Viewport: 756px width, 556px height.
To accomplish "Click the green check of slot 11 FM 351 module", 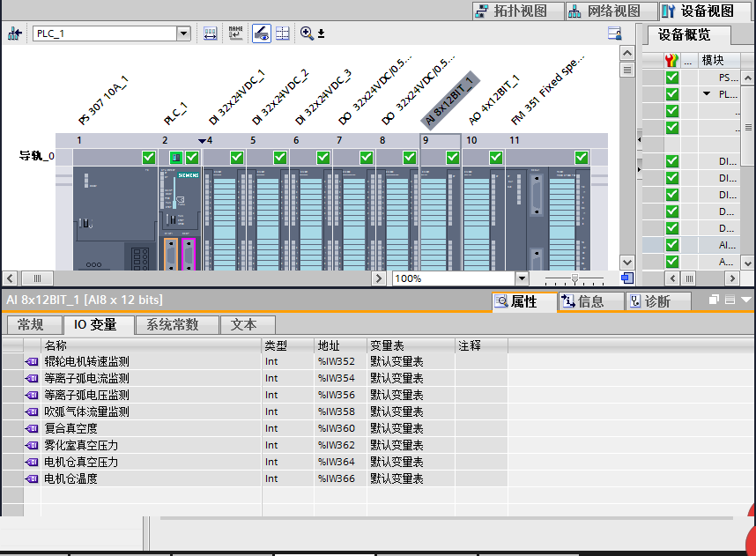I will pyautogui.click(x=582, y=157).
